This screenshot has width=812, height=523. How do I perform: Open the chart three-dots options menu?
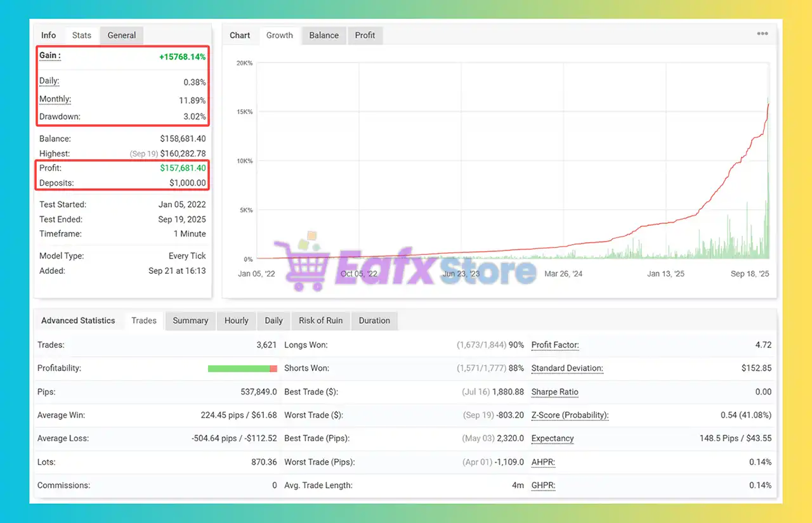tap(763, 34)
